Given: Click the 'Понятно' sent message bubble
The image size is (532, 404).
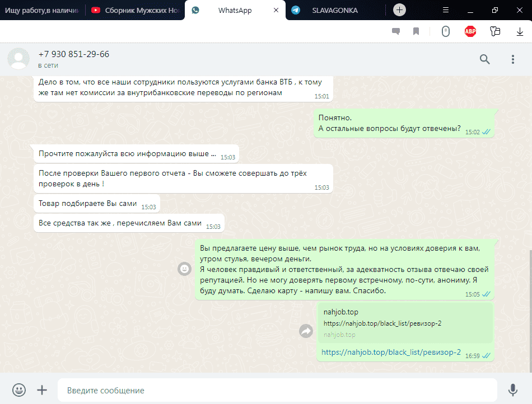Looking at the screenshot, I should [404, 123].
